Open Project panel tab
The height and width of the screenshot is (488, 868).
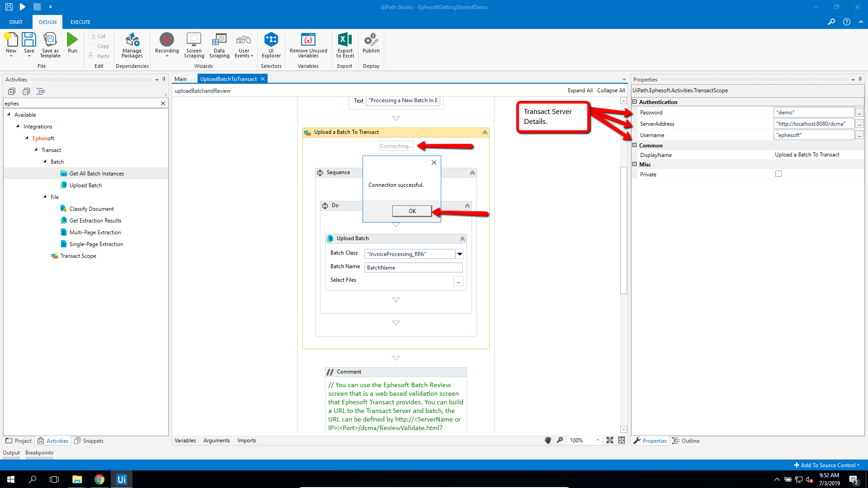pyautogui.click(x=19, y=441)
